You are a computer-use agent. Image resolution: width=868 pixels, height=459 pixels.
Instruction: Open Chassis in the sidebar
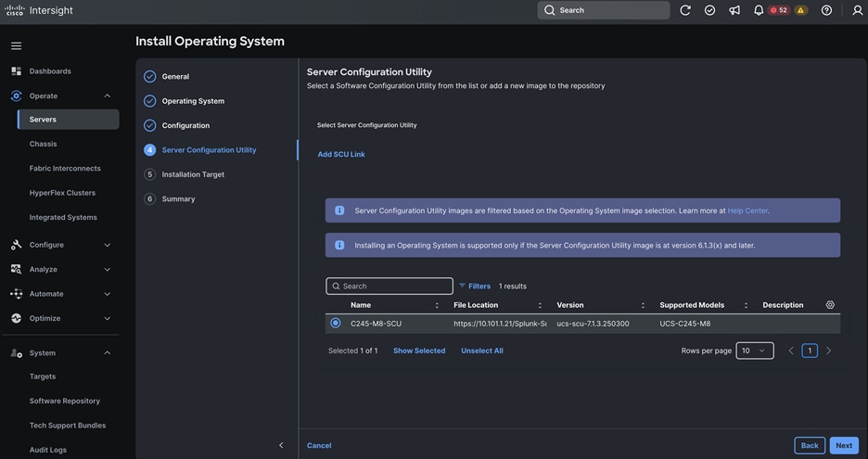coord(44,144)
